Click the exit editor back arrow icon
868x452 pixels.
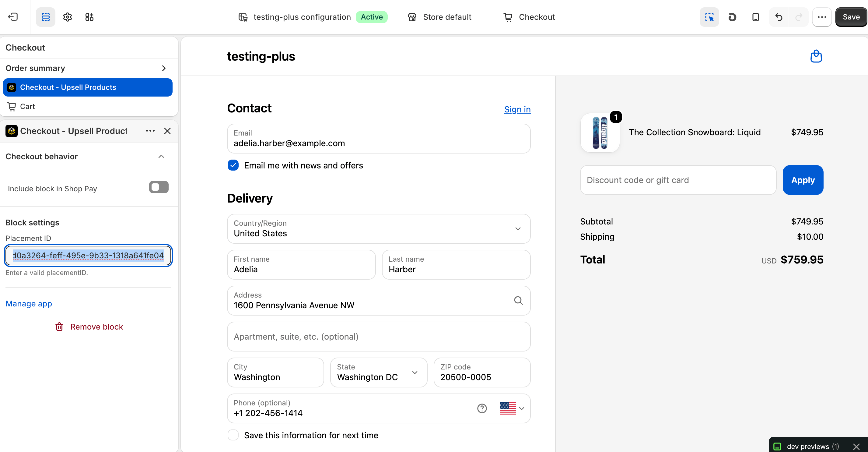pos(13,17)
